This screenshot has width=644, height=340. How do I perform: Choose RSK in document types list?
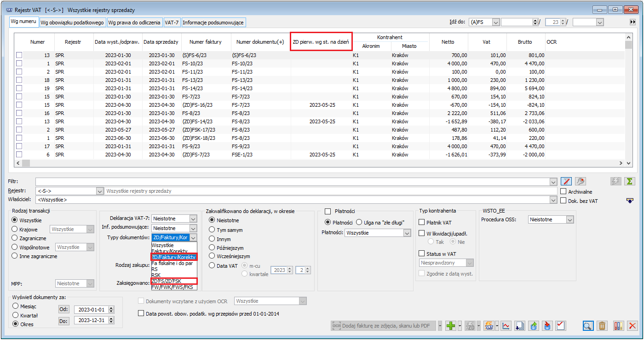(x=174, y=275)
